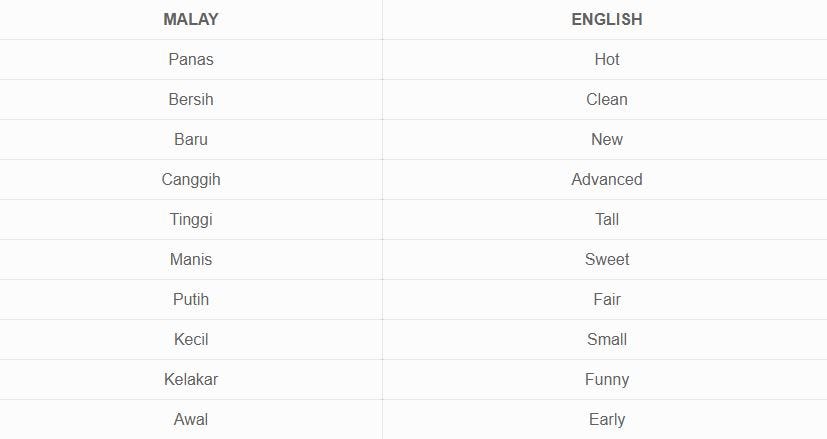Click the Putih cell

[x=191, y=299]
